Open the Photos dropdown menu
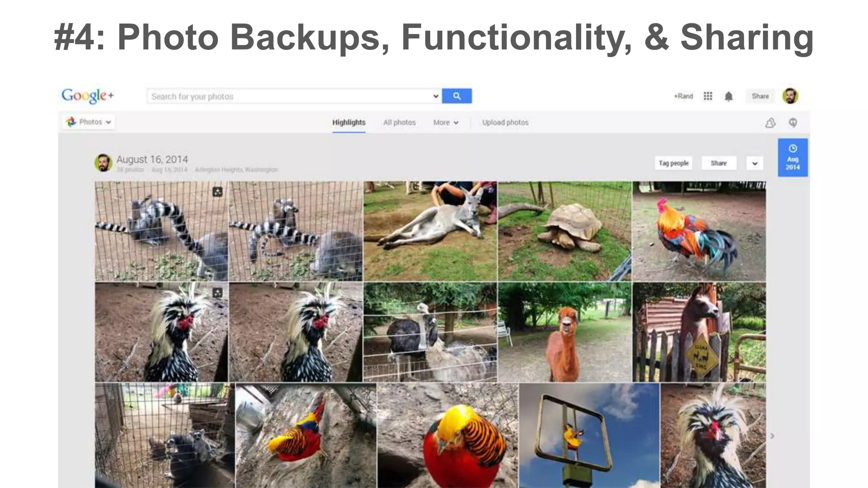Image resolution: width=868 pixels, height=488 pixels. pyautogui.click(x=89, y=122)
